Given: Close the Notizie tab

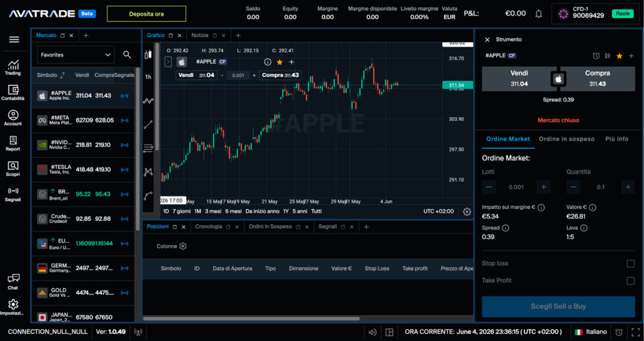Looking at the screenshot, I should [224, 36].
